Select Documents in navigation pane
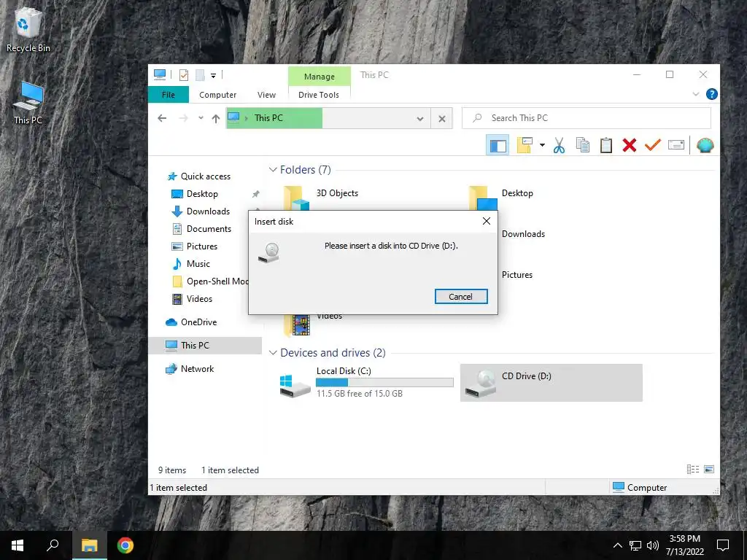 coord(209,229)
